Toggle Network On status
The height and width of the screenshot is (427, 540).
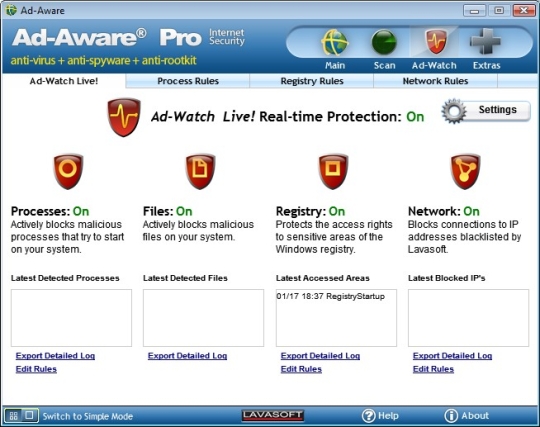[x=471, y=211]
